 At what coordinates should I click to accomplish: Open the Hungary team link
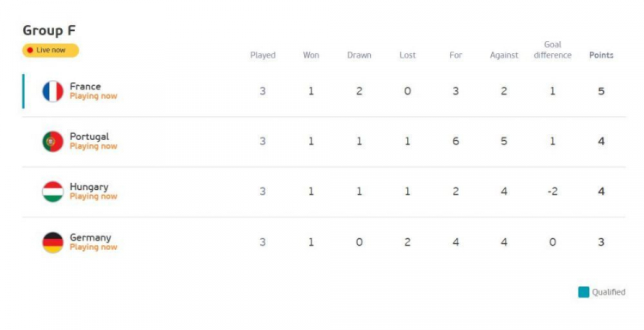click(x=89, y=187)
